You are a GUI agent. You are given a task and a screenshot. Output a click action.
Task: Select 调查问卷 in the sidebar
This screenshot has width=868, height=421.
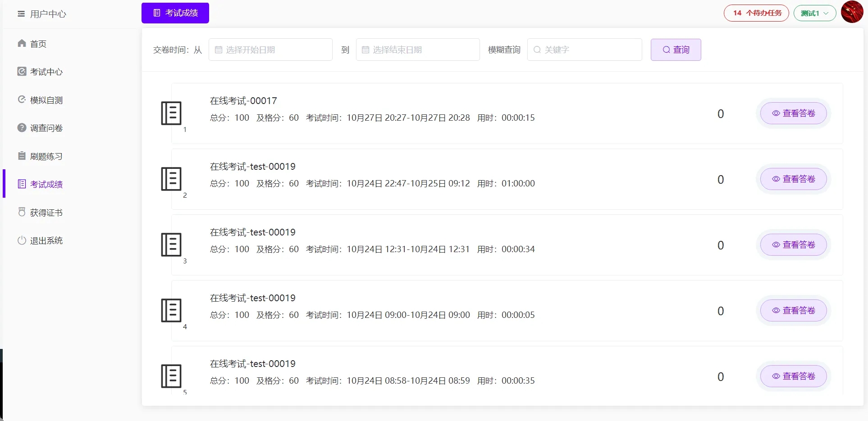click(46, 128)
